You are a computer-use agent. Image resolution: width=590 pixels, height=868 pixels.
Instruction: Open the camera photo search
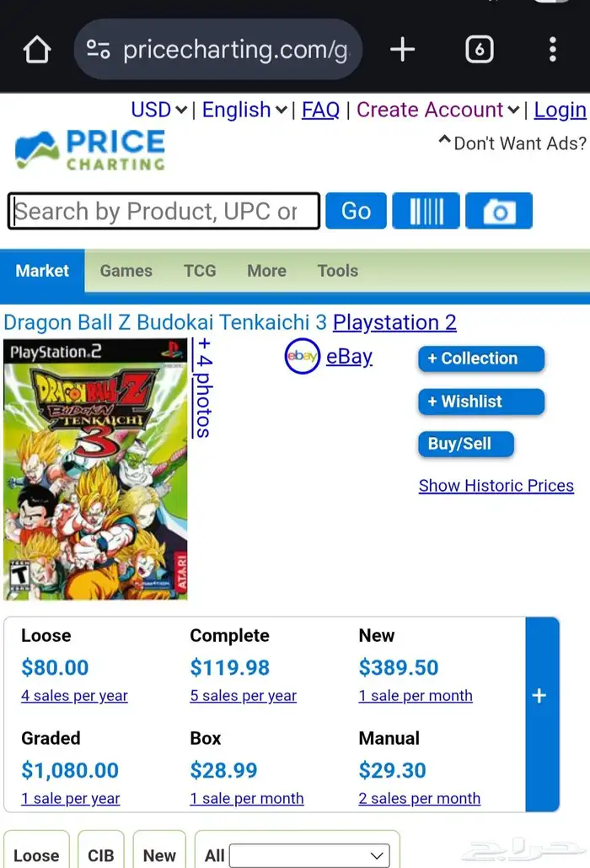click(x=498, y=211)
